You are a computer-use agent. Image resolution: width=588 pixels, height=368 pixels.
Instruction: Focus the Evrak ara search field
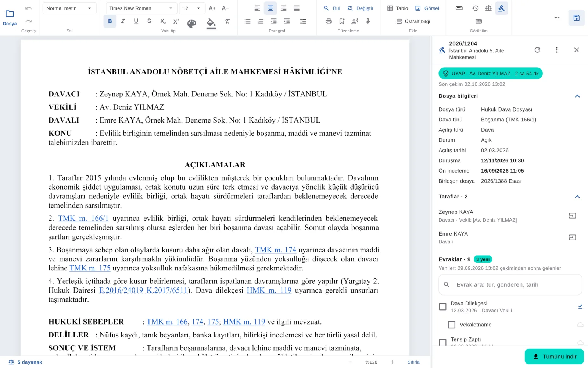pyautogui.click(x=510, y=284)
